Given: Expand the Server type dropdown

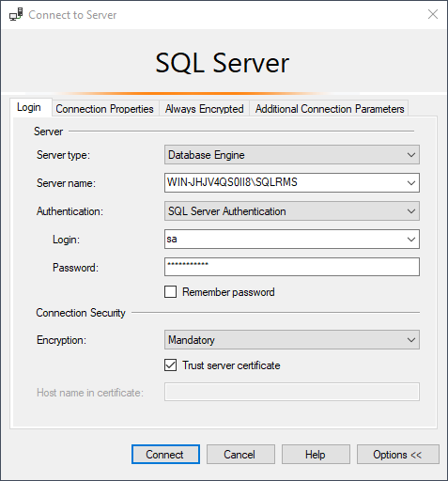Looking at the screenshot, I should tap(292, 155).
